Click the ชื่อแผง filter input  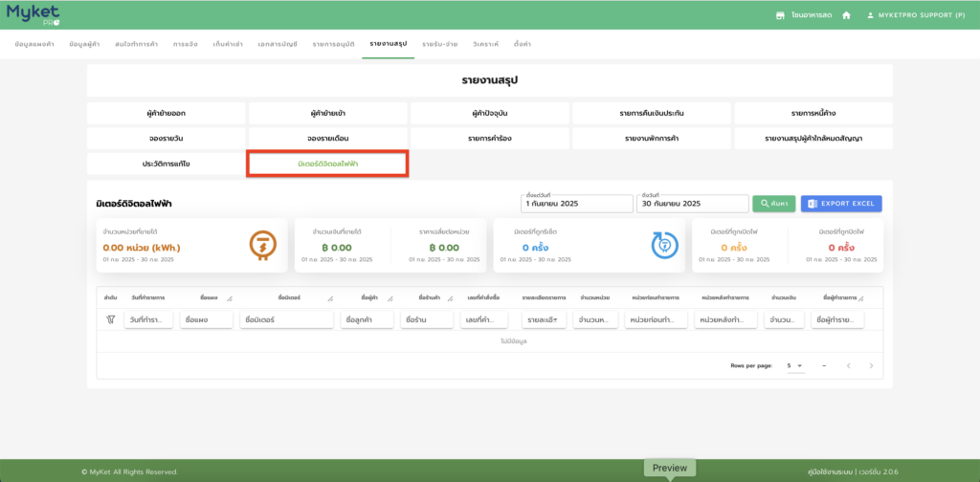click(207, 319)
